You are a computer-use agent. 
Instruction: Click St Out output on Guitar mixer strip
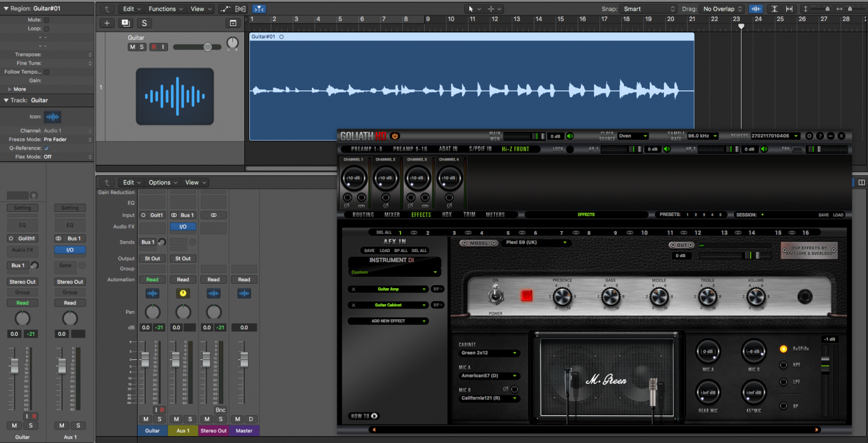[x=152, y=258]
